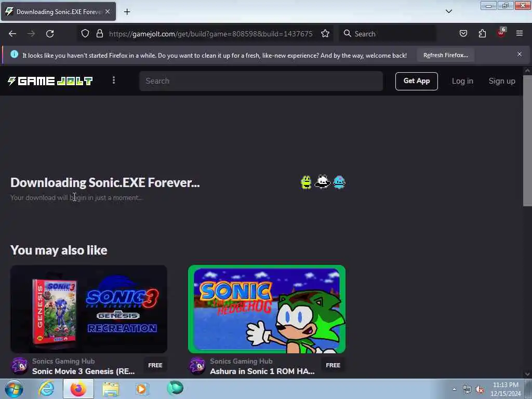Launch Internet Explorer from taskbar
The image size is (532, 399).
(x=46, y=389)
